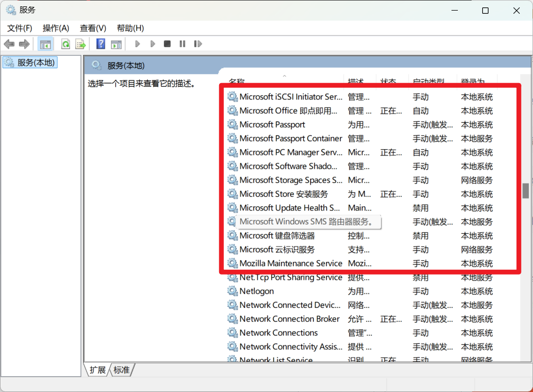Click the Services app icon in title bar

(11, 10)
